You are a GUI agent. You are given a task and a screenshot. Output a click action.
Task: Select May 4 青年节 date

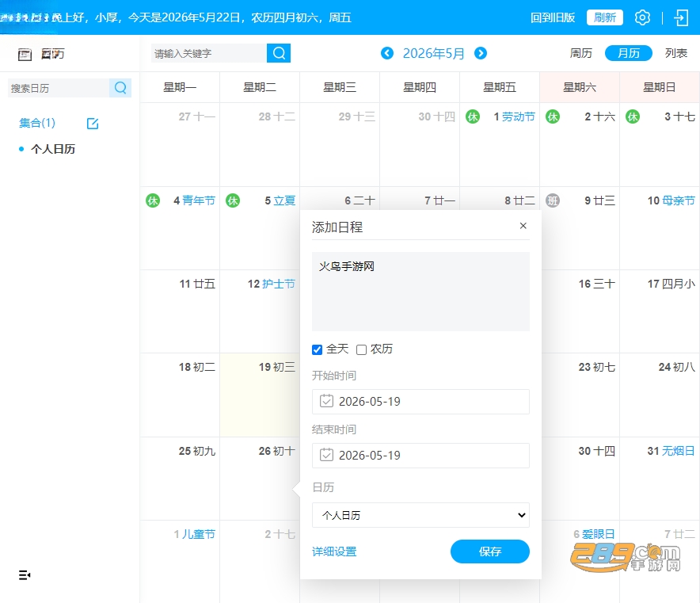pyautogui.click(x=194, y=200)
